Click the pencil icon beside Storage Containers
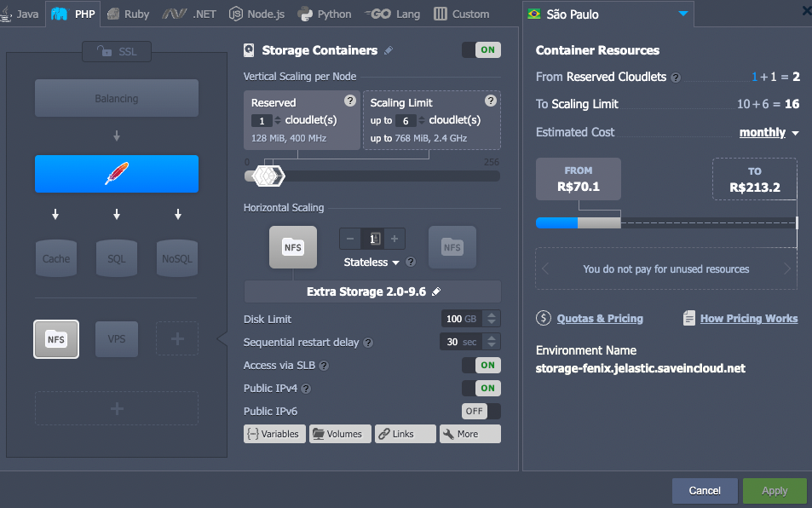This screenshot has height=508, width=812. click(x=389, y=50)
